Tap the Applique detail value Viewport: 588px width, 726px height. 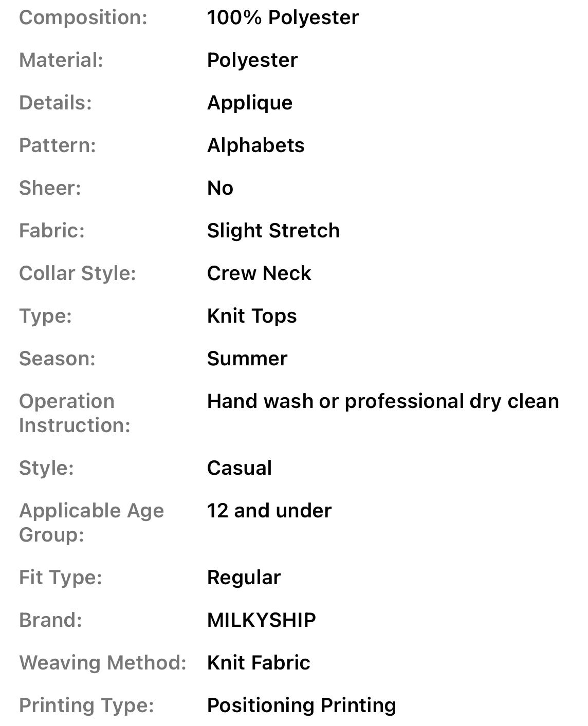click(250, 103)
